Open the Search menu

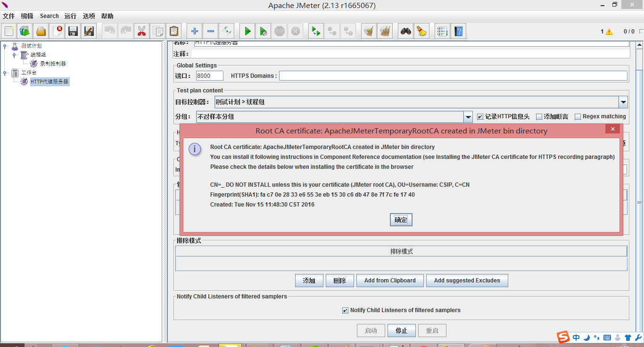click(x=50, y=16)
